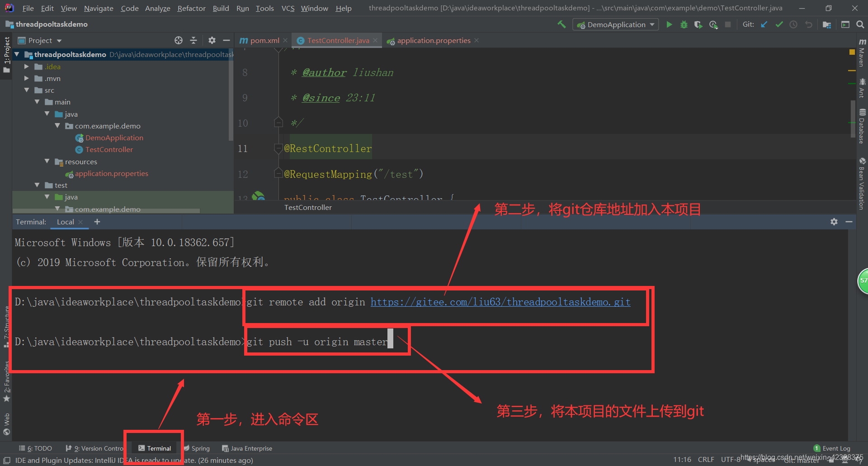Expand the .mvn folder
Viewport: 868px width, 466px height.
pyautogui.click(x=27, y=78)
